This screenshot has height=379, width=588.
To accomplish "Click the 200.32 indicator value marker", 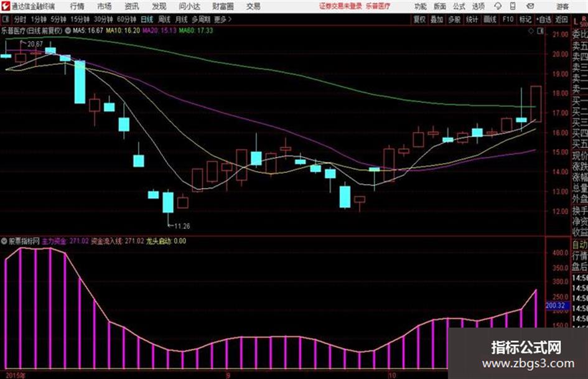I will [556, 306].
